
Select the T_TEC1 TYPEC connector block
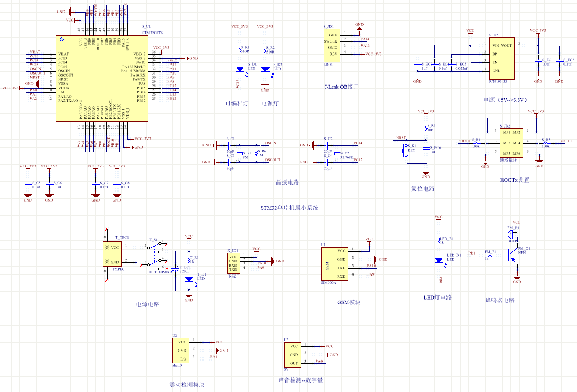point(112,254)
